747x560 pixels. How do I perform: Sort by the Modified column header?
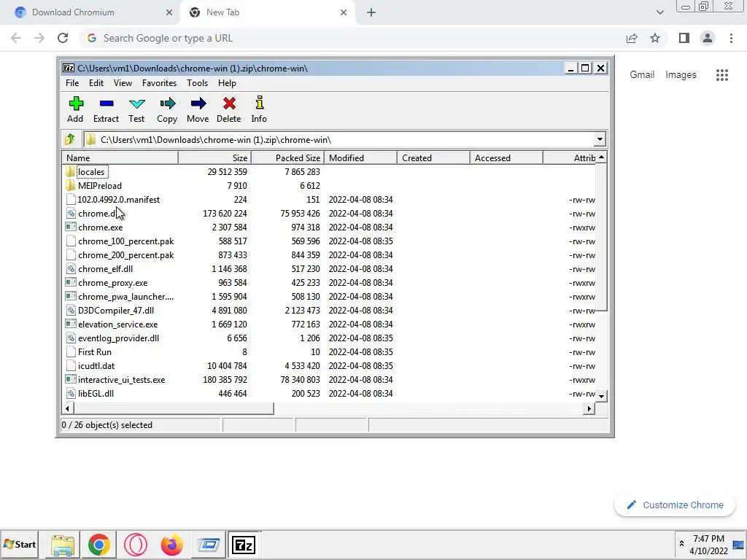click(360, 158)
